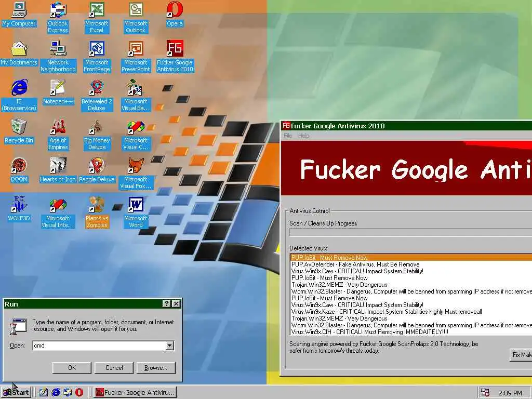Click the Fix Malware button in antivirus window
This screenshot has height=399, width=532.
pos(521,355)
